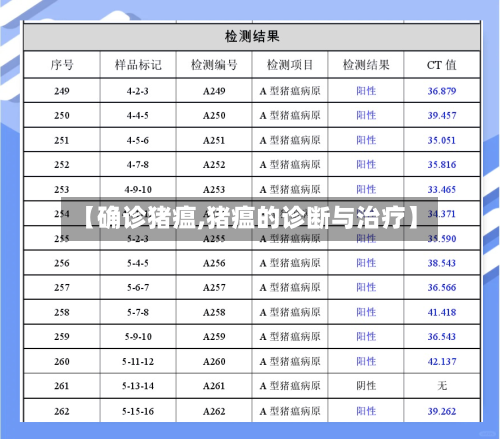Image resolution: width=500 pixels, height=439 pixels.
Task: Click test number A249
Action: [214, 91]
